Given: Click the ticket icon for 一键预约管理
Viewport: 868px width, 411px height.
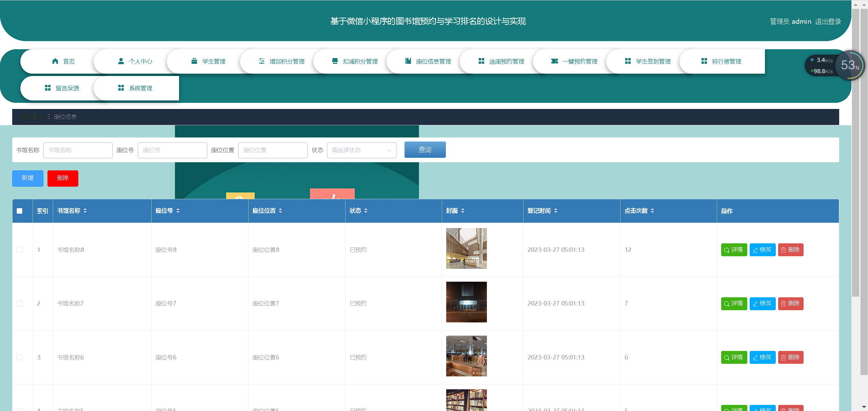Looking at the screenshot, I should 555,61.
